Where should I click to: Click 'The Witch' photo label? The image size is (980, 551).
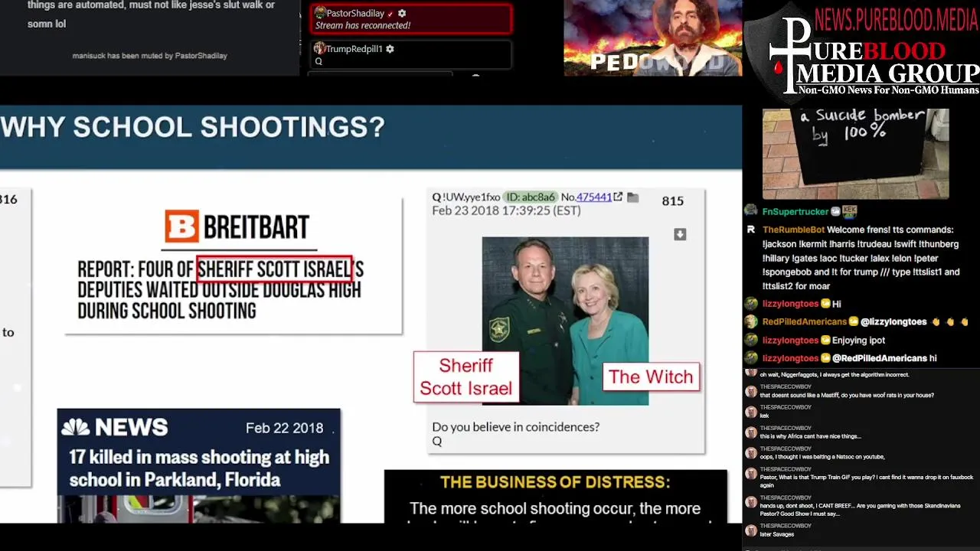point(651,377)
